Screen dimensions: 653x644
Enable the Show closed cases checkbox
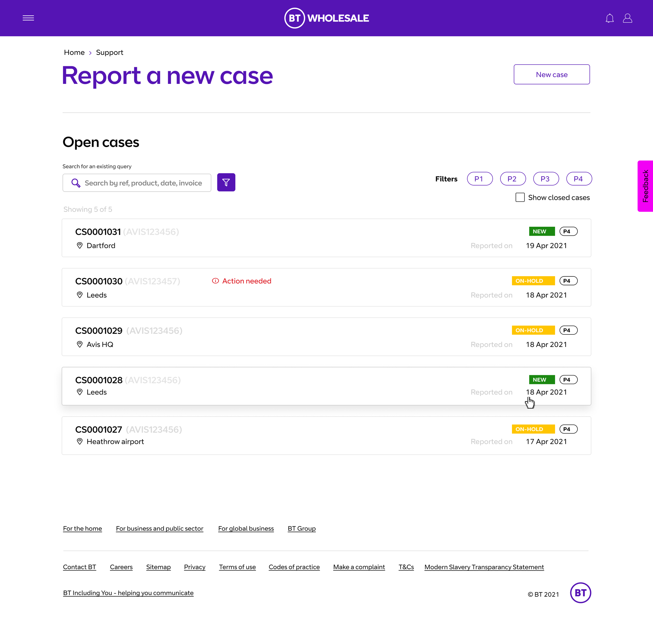pyautogui.click(x=520, y=197)
